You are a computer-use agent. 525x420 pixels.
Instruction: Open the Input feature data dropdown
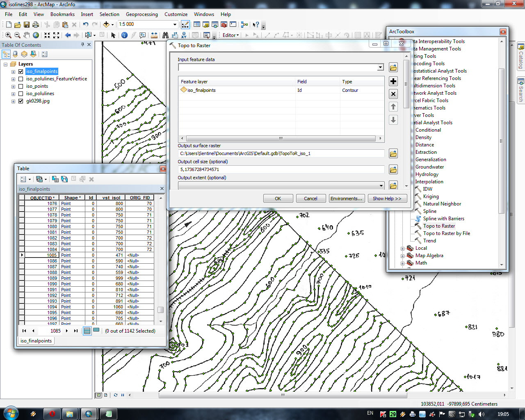pos(380,67)
